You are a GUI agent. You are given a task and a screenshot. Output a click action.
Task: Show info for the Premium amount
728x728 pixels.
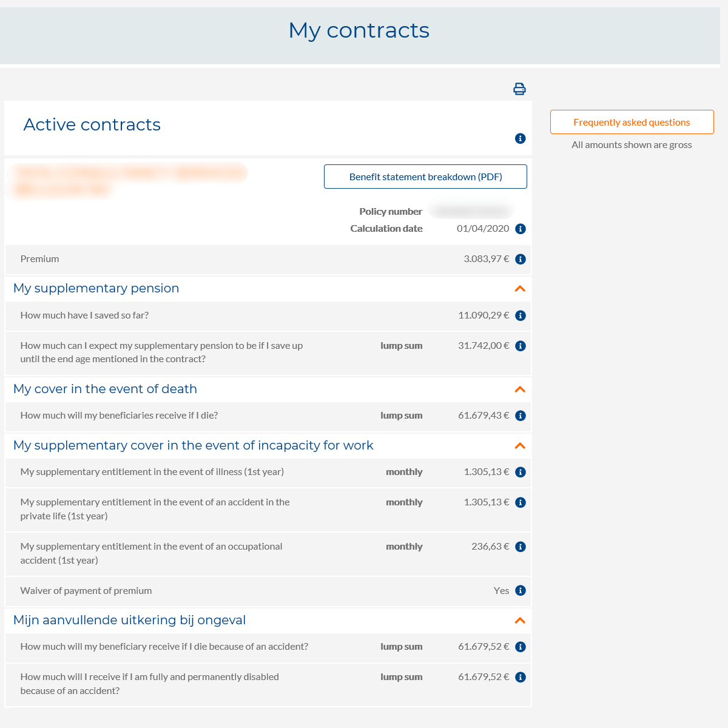pos(520,259)
